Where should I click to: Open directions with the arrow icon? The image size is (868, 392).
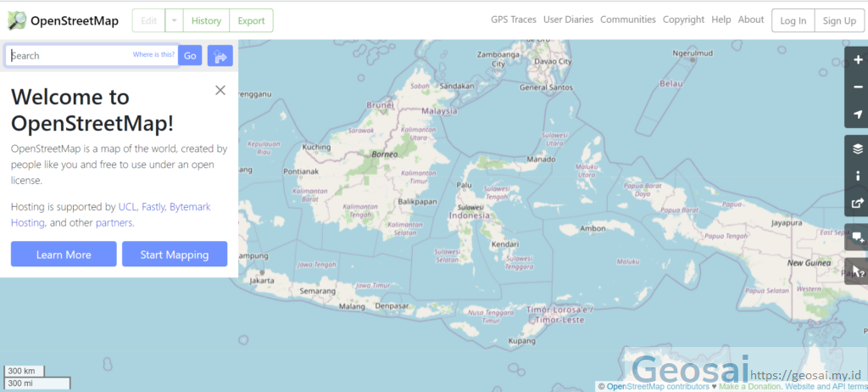[x=220, y=55]
